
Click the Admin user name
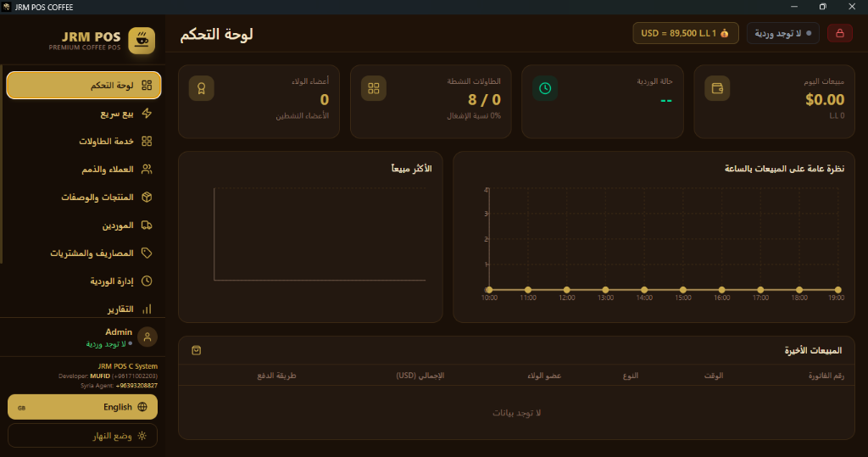tap(119, 332)
